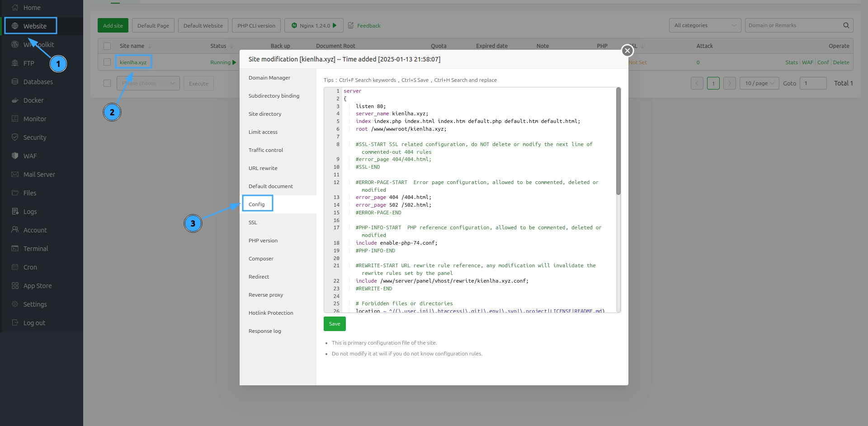Check the checkbox beside kienlha.xyz

[107, 62]
